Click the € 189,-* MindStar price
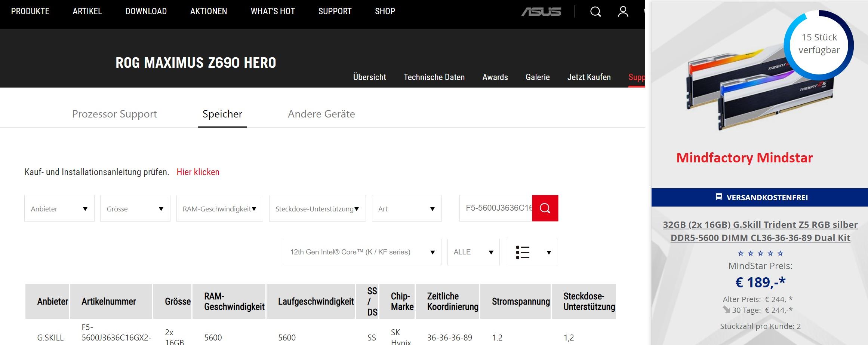This screenshot has width=868, height=345. coord(760,283)
